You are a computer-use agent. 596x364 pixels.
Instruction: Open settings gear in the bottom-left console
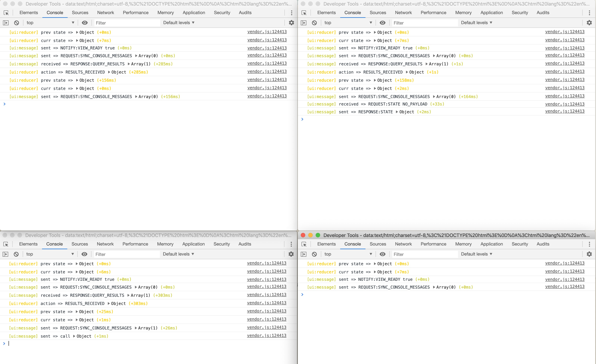pos(291,254)
